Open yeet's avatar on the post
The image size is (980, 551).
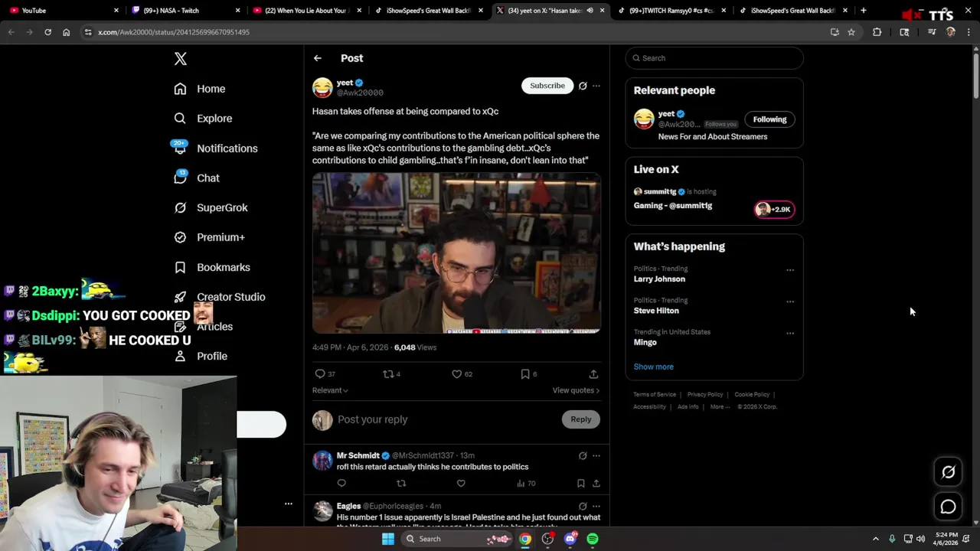pyautogui.click(x=322, y=87)
